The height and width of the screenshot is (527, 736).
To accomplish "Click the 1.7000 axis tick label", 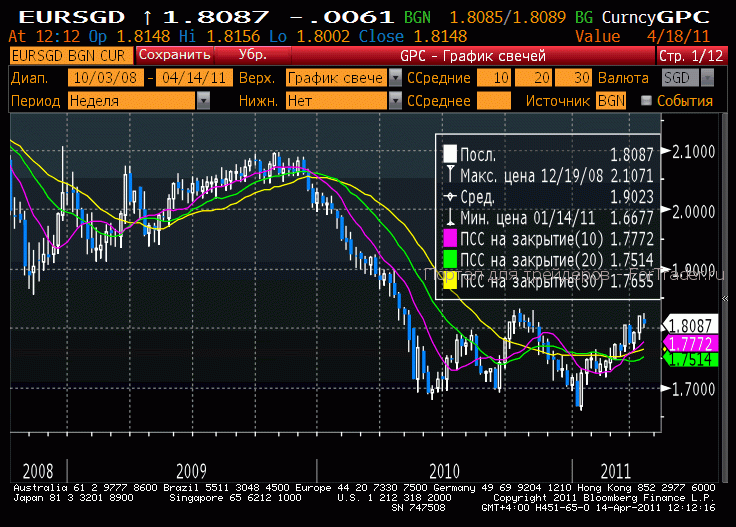I will 693,389.
